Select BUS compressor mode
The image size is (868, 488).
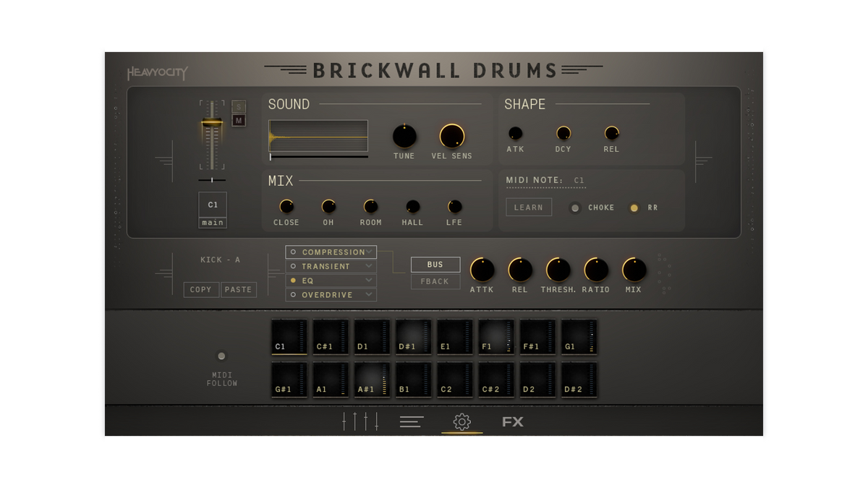coord(435,265)
